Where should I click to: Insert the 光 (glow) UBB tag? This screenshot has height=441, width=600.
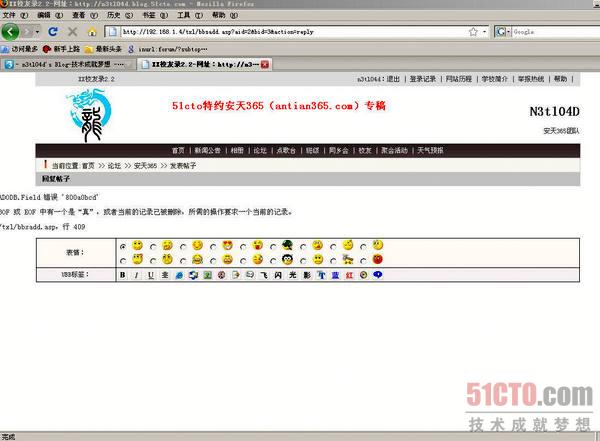point(293,275)
